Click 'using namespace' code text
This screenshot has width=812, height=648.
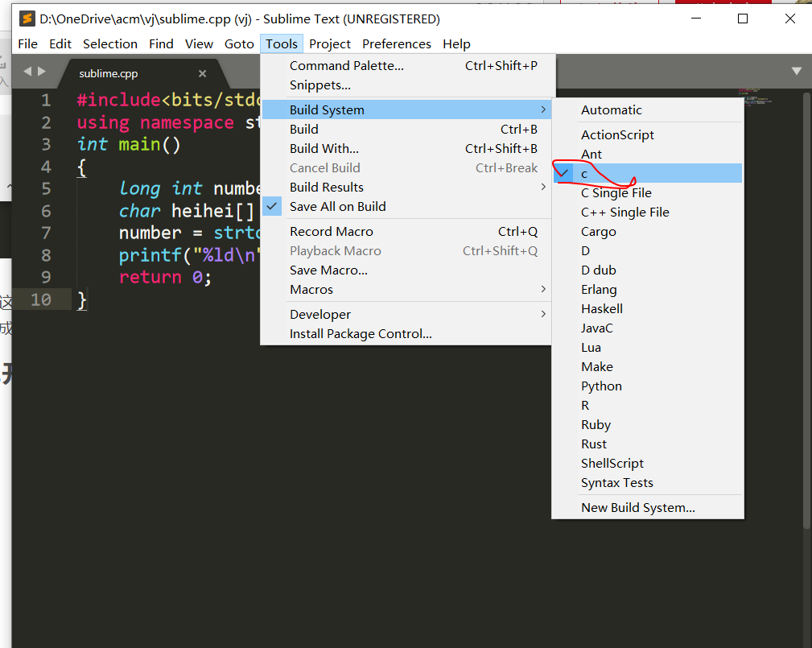[x=155, y=123]
